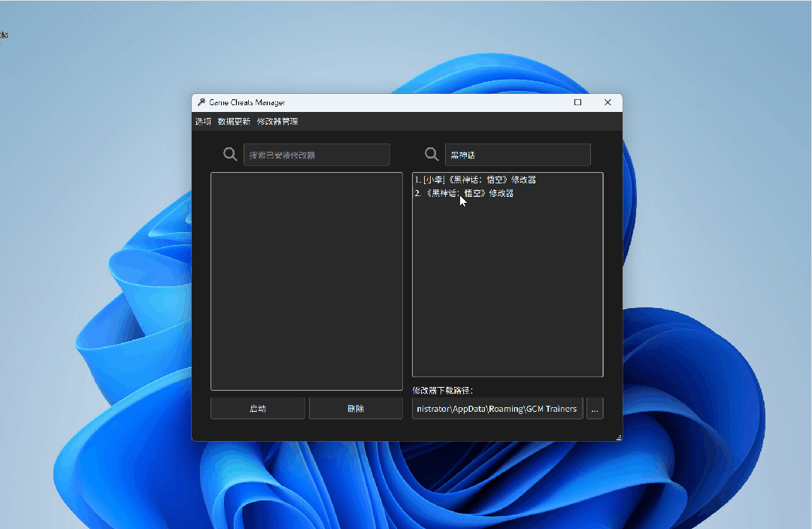
Task: Click the magnifier icon beside installed trainers search
Action: 230,154
